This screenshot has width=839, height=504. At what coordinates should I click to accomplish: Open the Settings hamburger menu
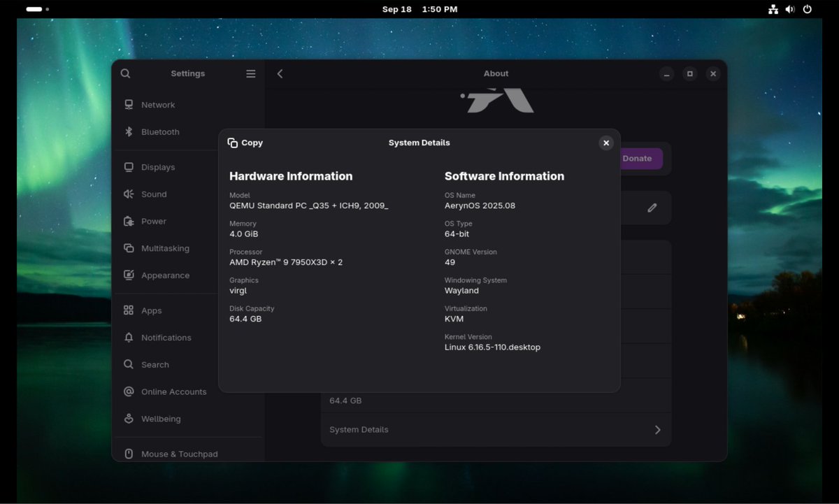251,73
